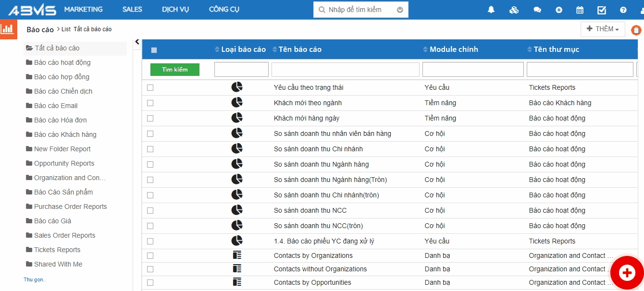This screenshot has width=644, height=291.
Task: Toggle the select-all checkbox in table header
Action: (x=154, y=50)
